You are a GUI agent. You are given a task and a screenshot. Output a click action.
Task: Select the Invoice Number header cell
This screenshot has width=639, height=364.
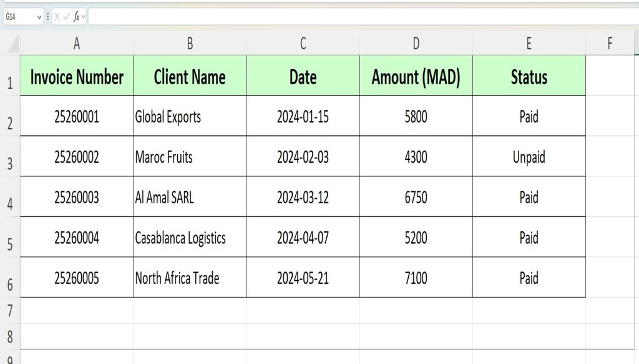coord(77,77)
